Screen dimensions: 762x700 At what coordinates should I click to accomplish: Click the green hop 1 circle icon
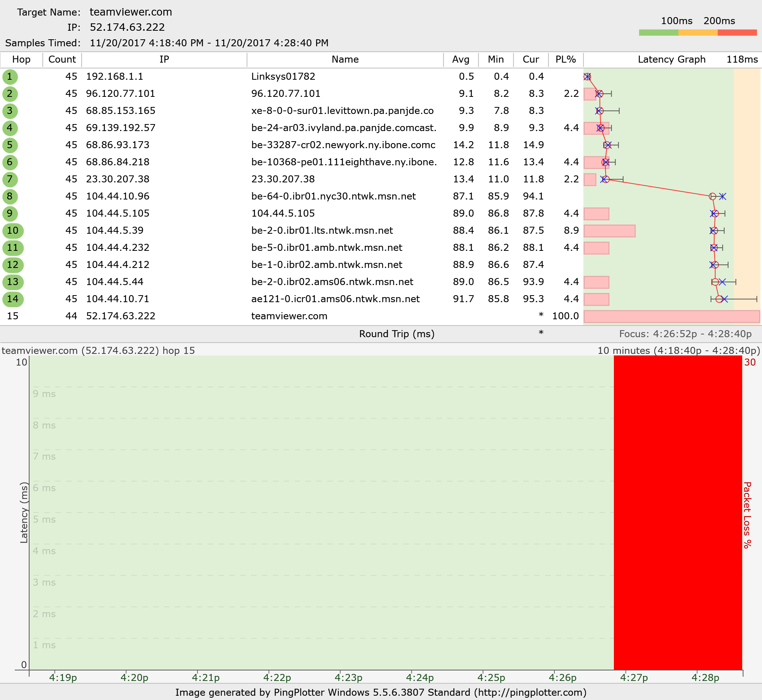point(10,77)
